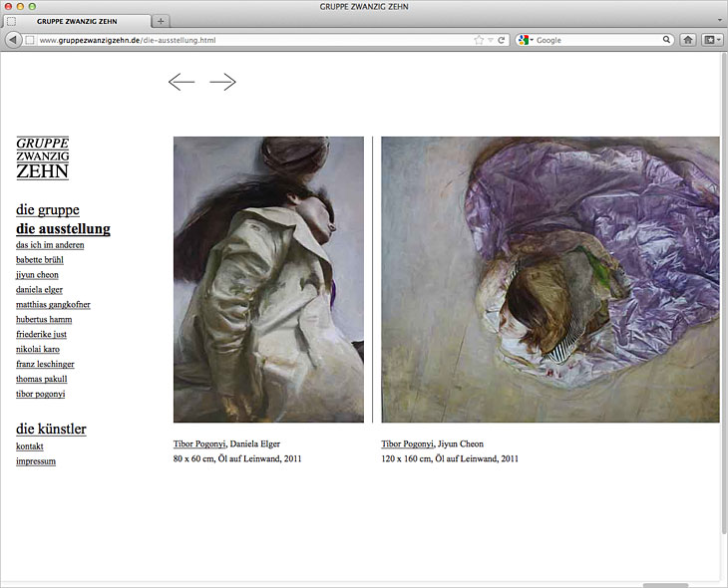Click the horizontal scrollbar thumb
Image resolution: width=728 pixels, height=588 pixels.
point(665,585)
